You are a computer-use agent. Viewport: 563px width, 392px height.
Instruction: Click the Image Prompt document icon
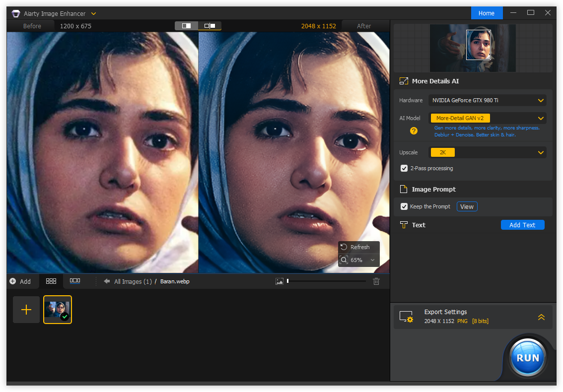tap(404, 189)
